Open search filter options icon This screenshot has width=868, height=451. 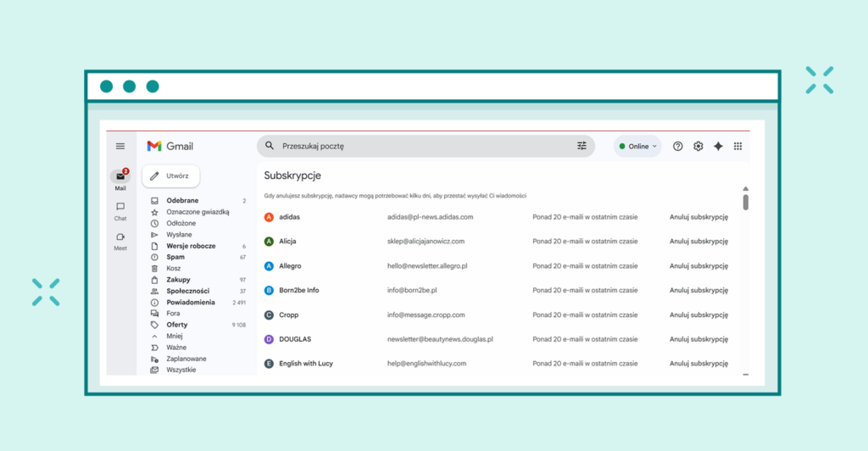[581, 146]
